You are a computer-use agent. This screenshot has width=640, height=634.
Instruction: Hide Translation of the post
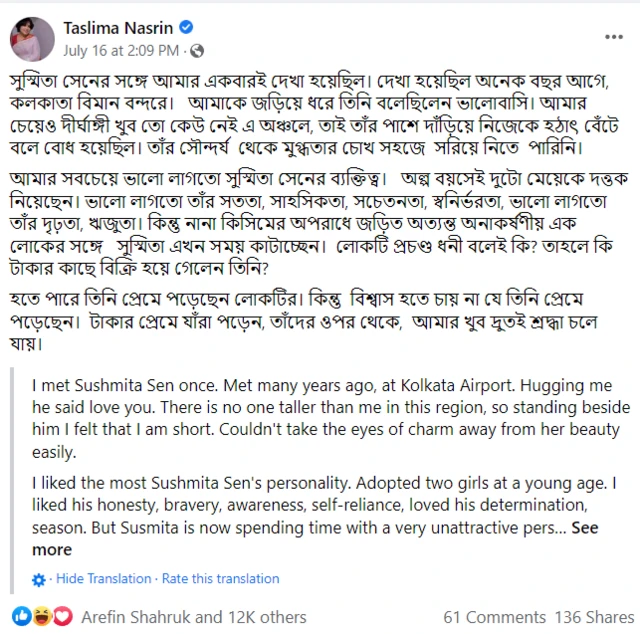pos(104,579)
